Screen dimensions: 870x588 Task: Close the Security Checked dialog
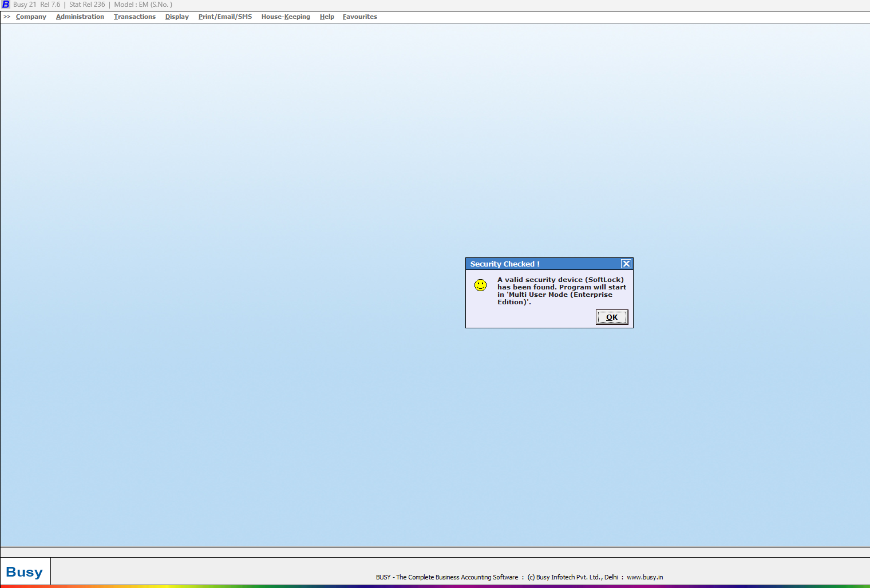click(x=626, y=264)
